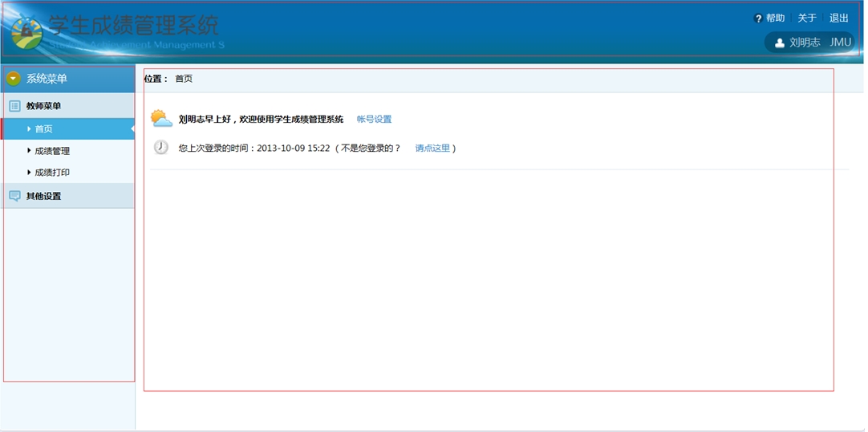Click the list icon next to 教师菜单
The image size is (868, 432).
14,106
